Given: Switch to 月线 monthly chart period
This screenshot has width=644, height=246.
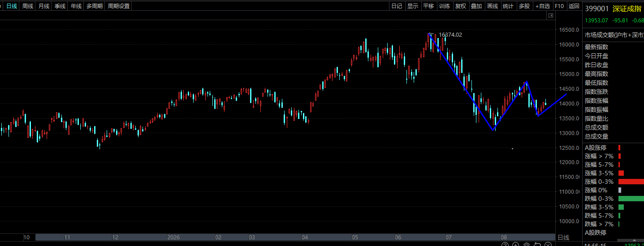Looking at the screenshot, I should tap(44, 6).
